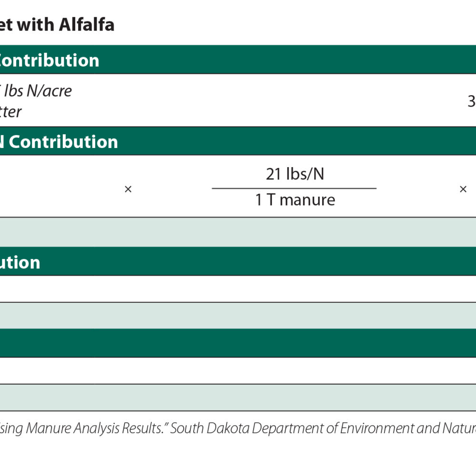Select the light green row above the unlabeled header
This screenshot has width=476, height=476.
[238, 315]
